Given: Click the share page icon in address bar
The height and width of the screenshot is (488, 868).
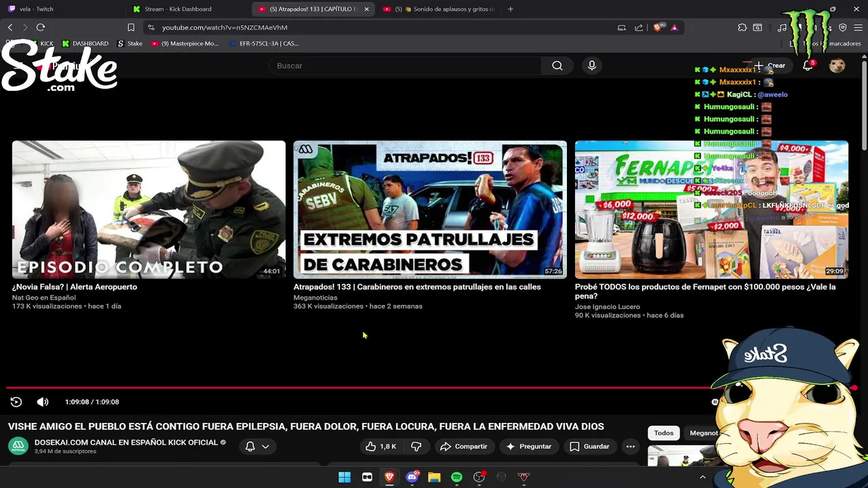Looking at the screenshot, I should [x=639, y=28].
